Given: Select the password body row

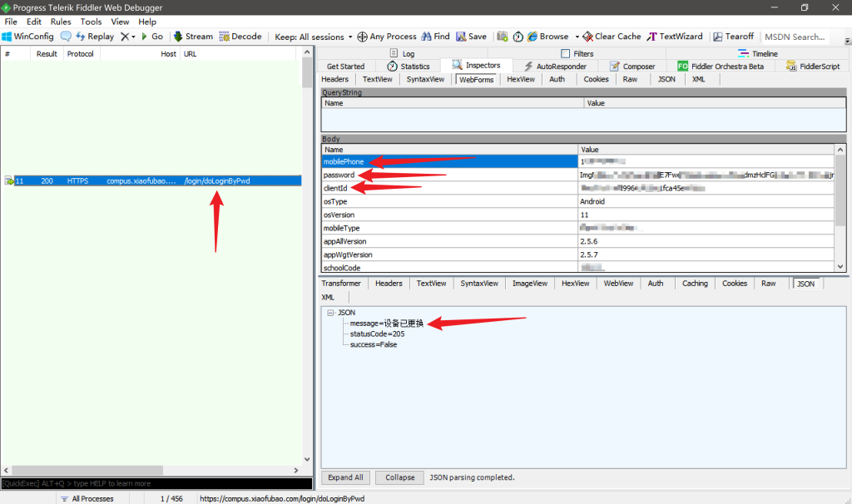Looking at the screenshot, I should (x=578, y=175).
